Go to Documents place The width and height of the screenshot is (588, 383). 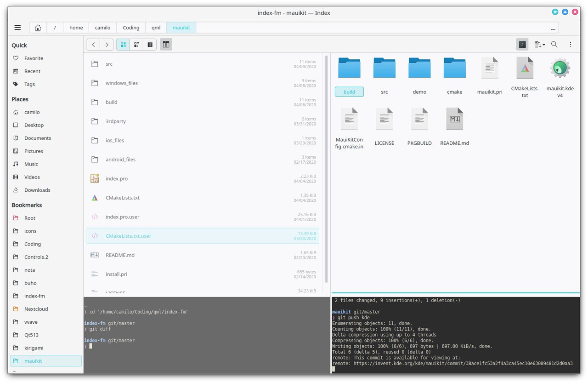click(x=46, y=138)
